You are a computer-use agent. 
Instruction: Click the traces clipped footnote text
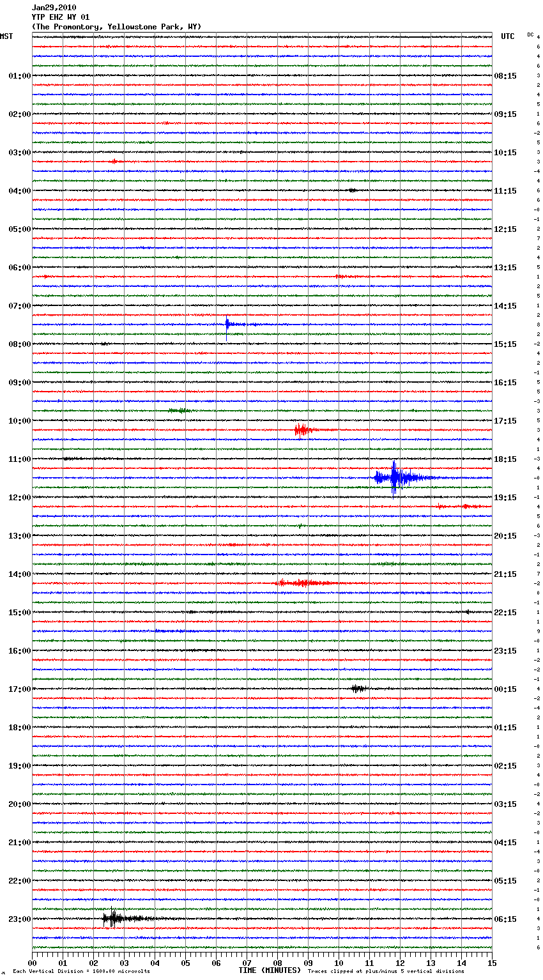point(386,971)
